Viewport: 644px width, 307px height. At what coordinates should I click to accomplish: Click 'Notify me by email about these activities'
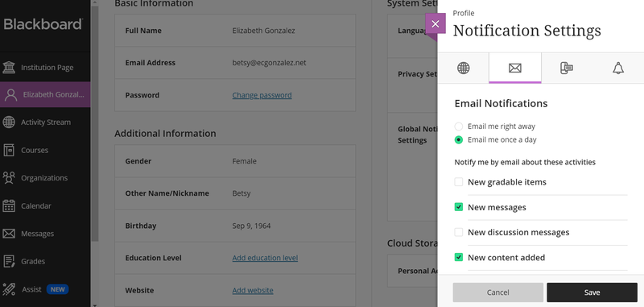point(525,162)
